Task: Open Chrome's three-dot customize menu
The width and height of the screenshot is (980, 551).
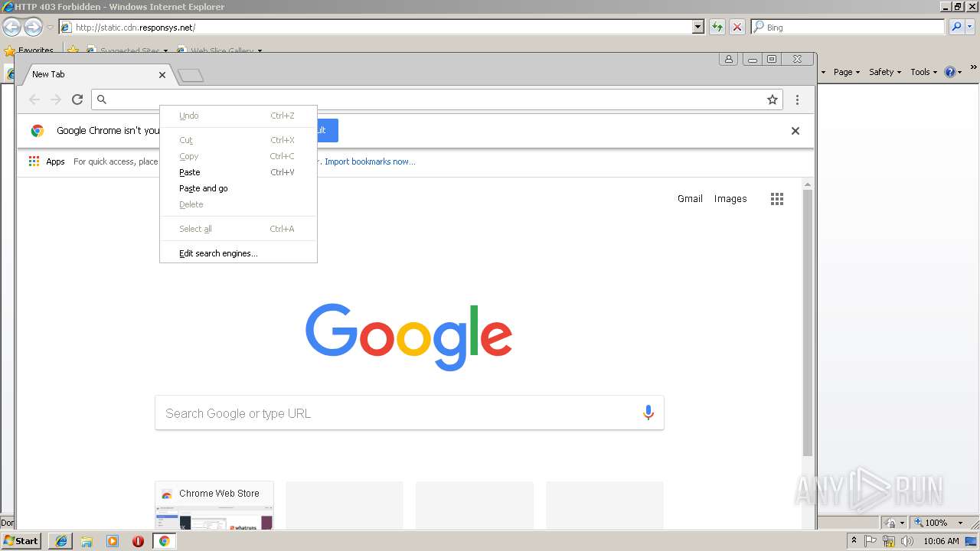Action: [797, 99]
